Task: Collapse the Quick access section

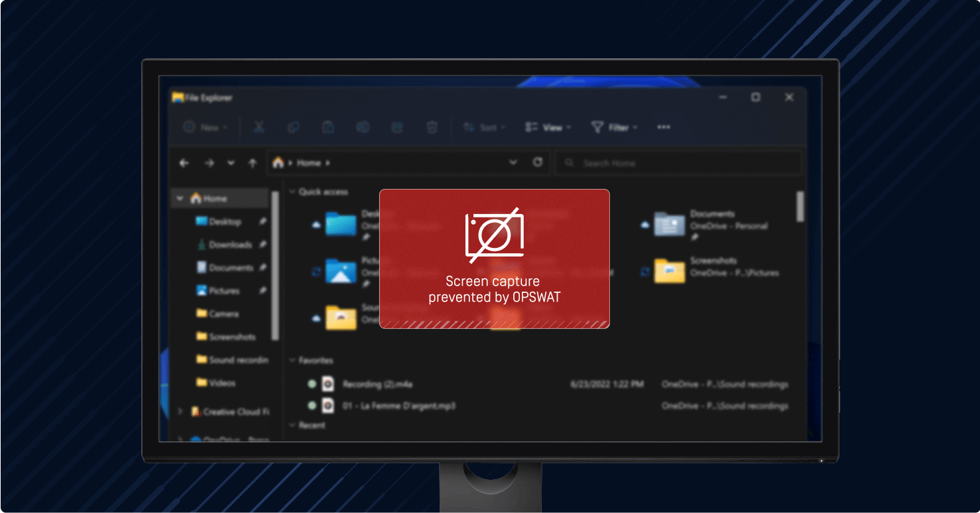Action: pyautogui.click(x=292, y=192)
